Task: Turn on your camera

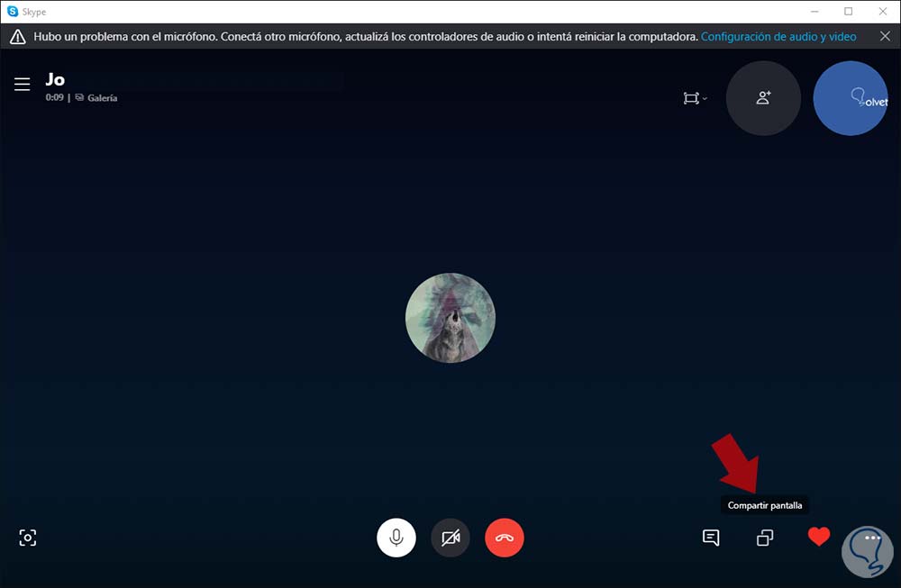Action: tap(450, 537)
